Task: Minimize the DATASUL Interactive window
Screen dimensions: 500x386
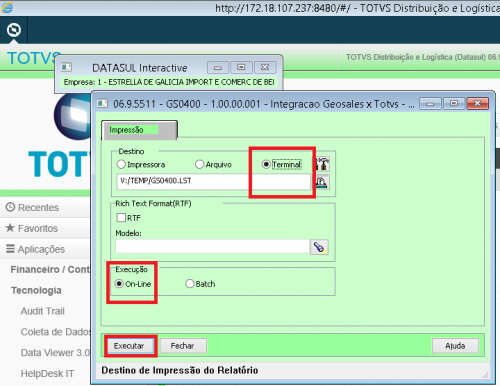Action: (x=218, y=67)
